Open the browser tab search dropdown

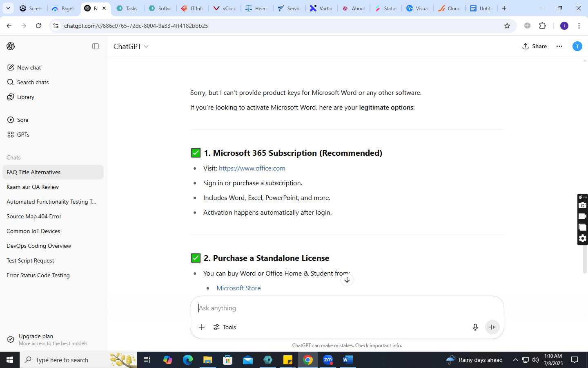point(8,8)
